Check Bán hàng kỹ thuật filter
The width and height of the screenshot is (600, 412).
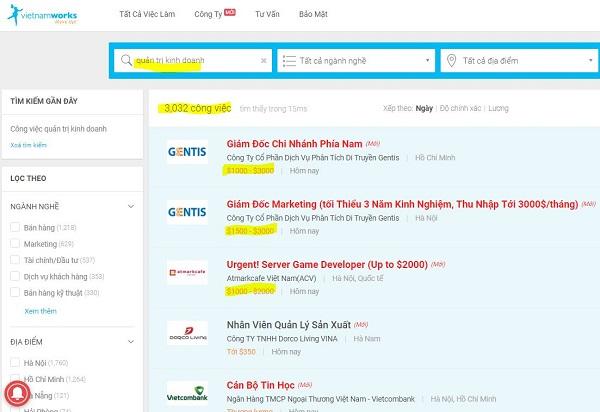coord(15,293)
